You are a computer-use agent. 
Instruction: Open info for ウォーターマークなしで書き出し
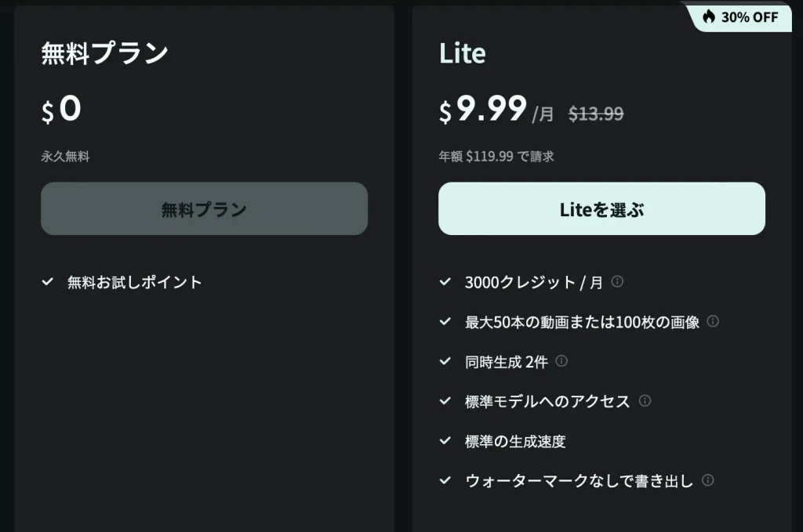pos(708,480)
